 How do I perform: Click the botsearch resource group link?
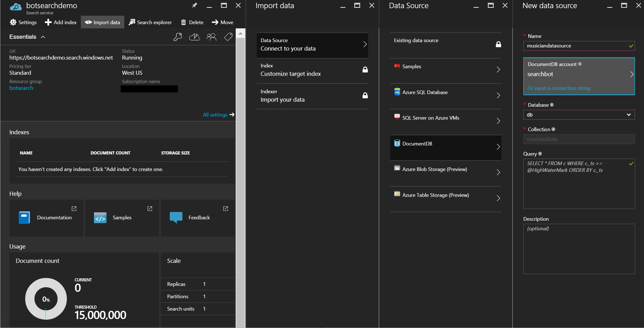(x=21, y=88)
